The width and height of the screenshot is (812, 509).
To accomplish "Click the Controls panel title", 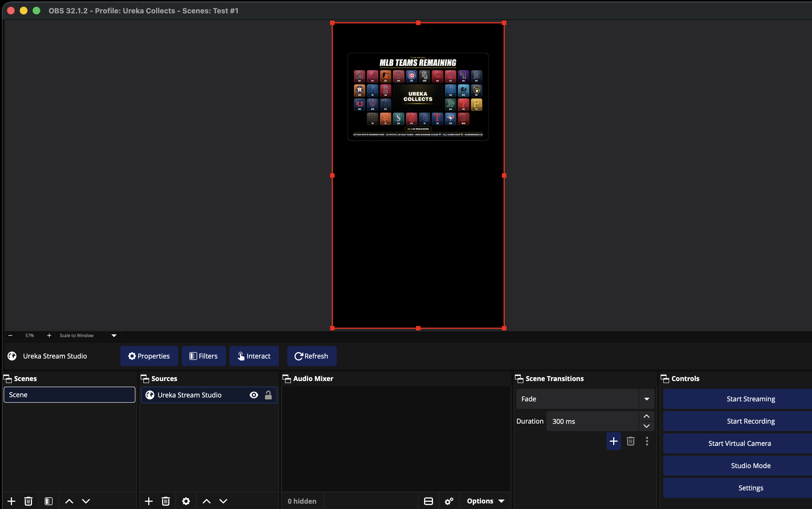I will (x=685, y=379).
